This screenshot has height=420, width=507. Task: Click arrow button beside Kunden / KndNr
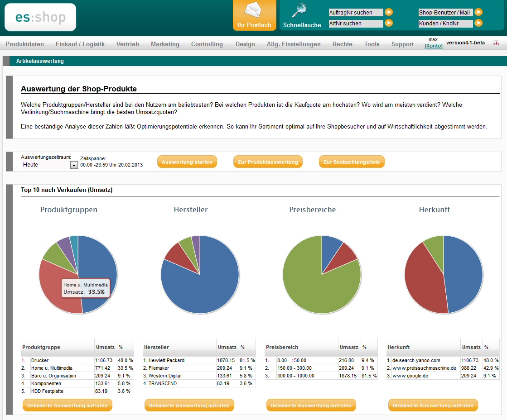(478, 23)
